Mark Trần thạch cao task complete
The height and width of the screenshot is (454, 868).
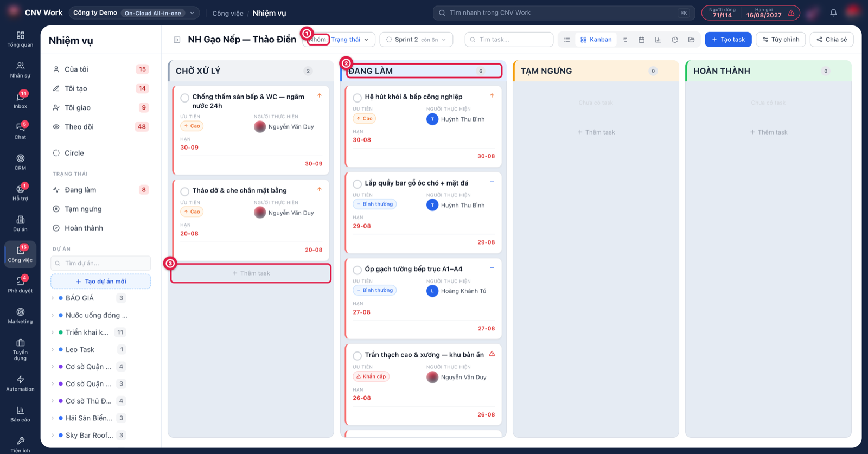pos(357,356)
